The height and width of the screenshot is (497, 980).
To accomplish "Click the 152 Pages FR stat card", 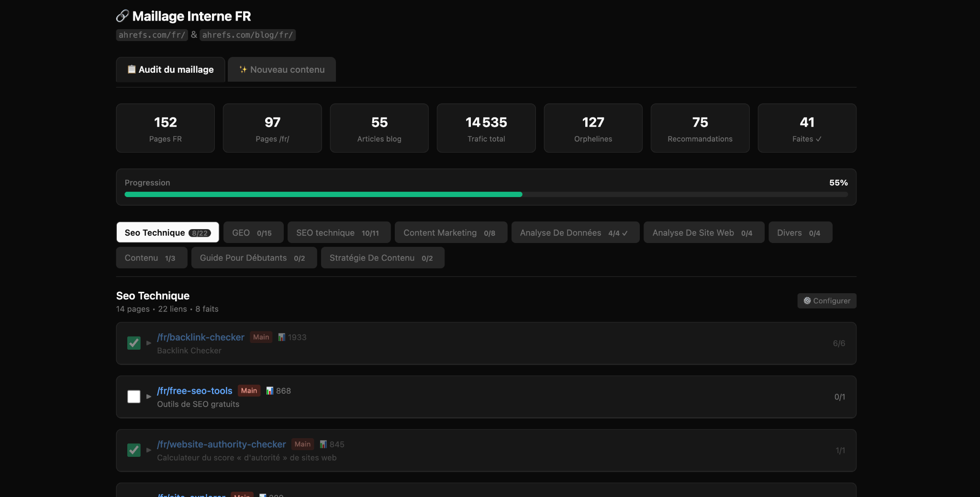I will [166, 128].
